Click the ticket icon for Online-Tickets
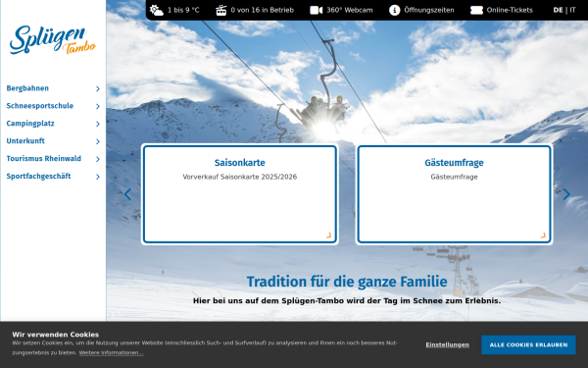The image size is (588, 368). point(476,10)
